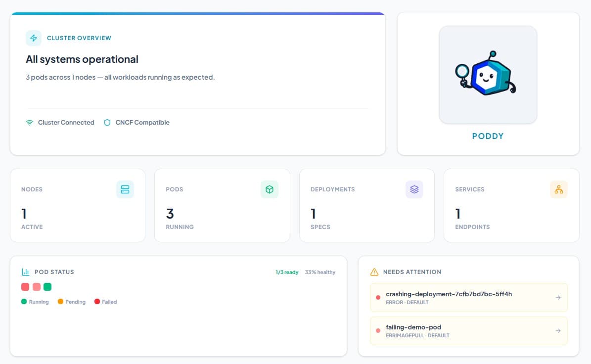Click the '33% healthy' indicator
Screen dimensions: 591x364
coord(320,272)
